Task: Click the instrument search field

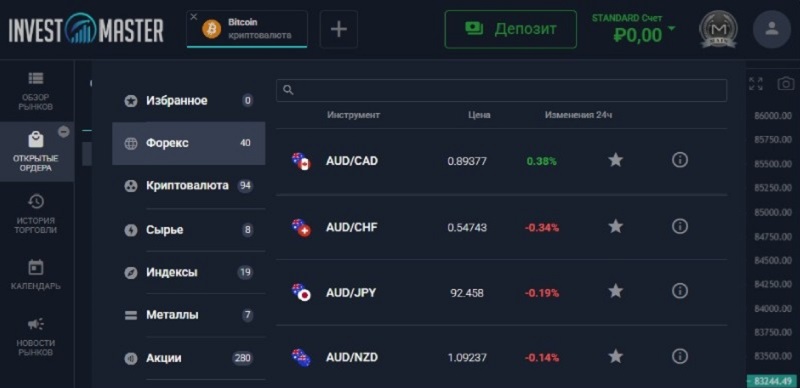Action: [502, 90]
